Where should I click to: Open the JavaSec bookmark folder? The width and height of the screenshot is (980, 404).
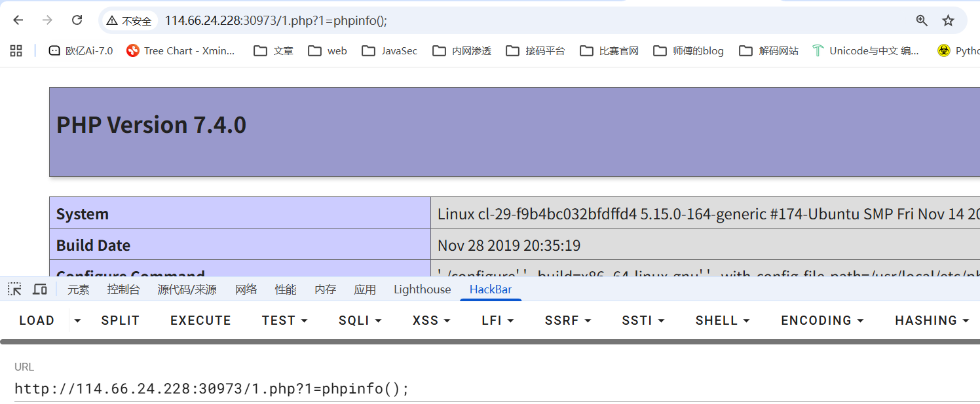click(x=389, y=50)
